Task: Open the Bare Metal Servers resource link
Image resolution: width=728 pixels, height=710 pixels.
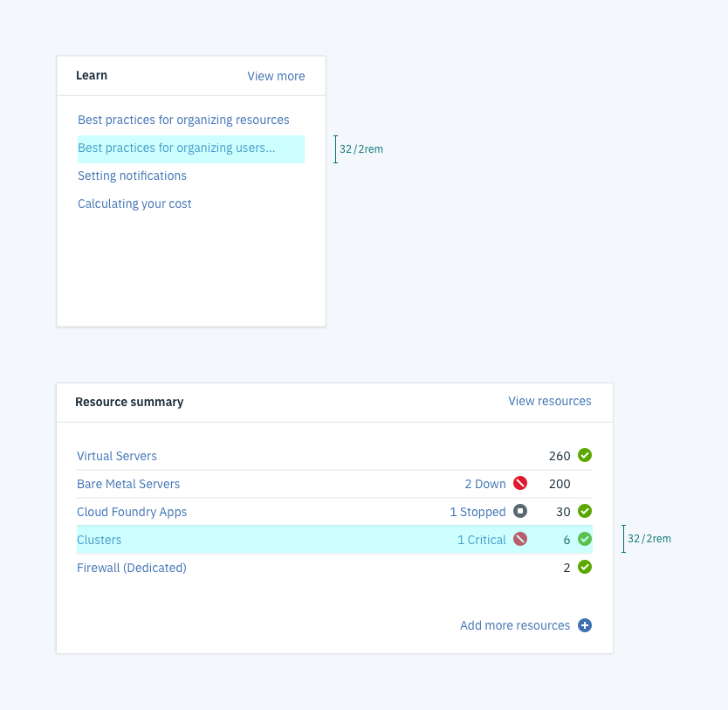Action: pyautogui.click(x=128, y=484)
